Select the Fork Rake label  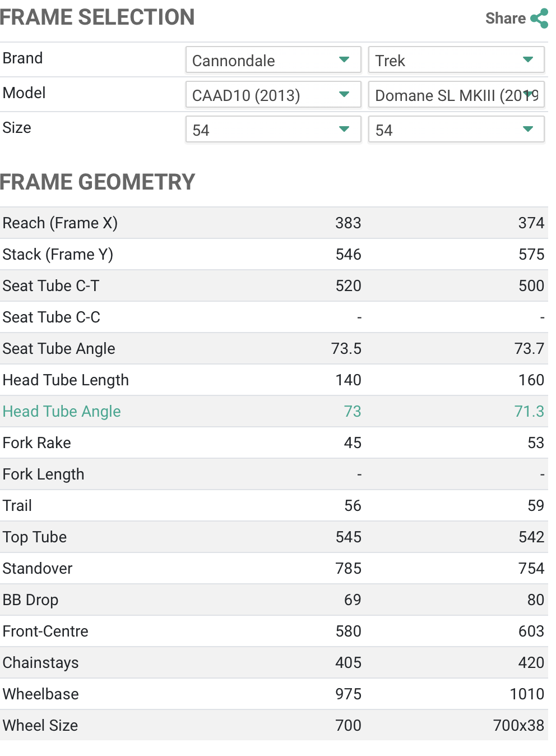point(37,443)
